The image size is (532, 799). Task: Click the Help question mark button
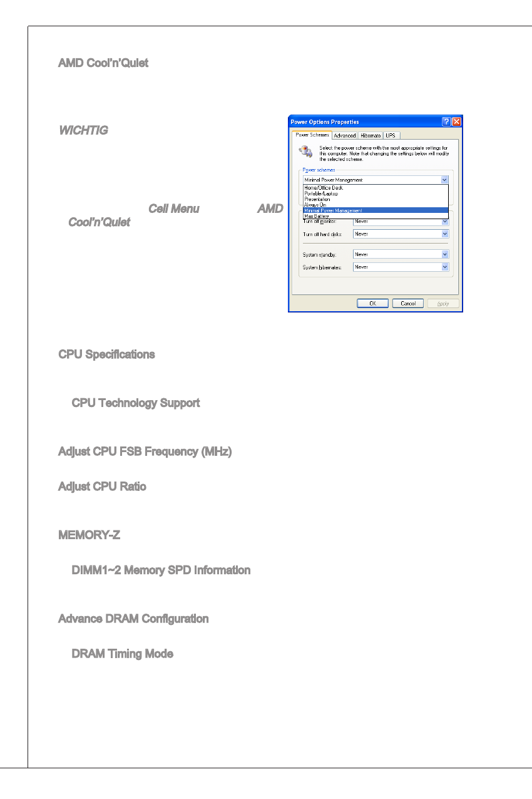446,122
